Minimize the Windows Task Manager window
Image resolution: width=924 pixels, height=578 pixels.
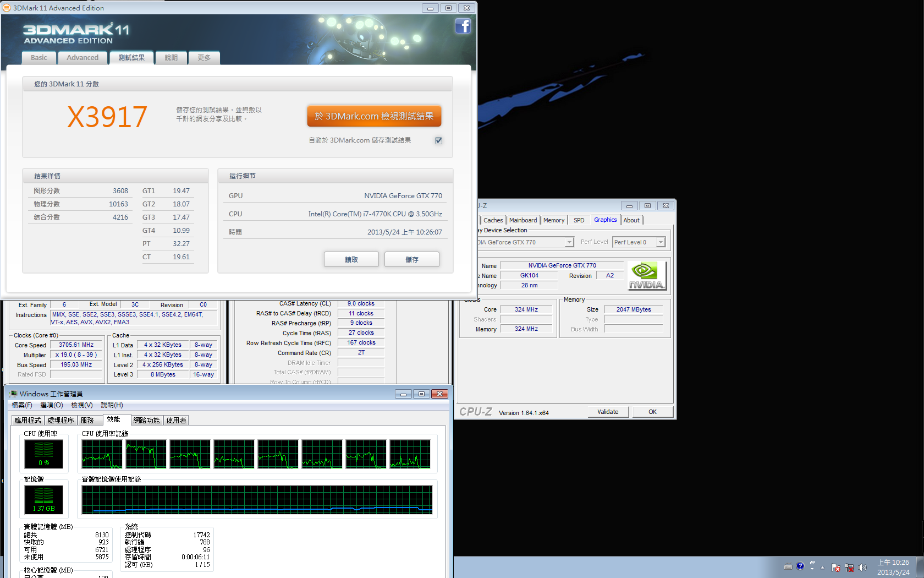[x=403, y=394]
